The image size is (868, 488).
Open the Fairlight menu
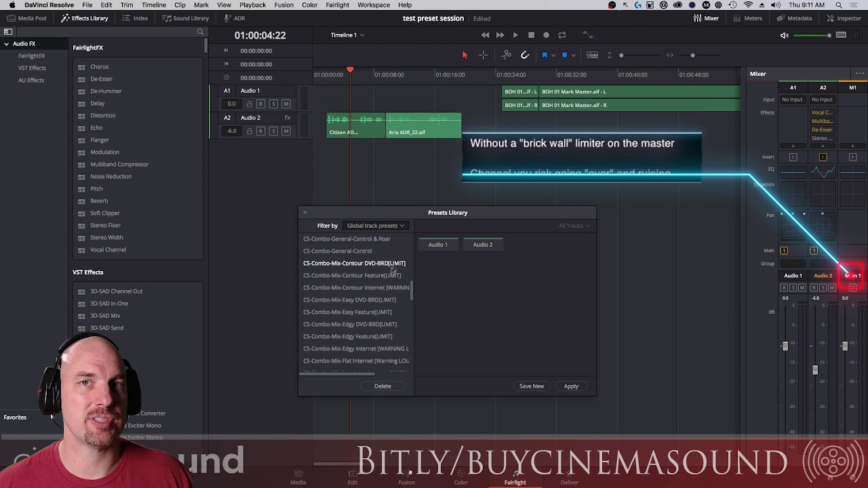337,5
